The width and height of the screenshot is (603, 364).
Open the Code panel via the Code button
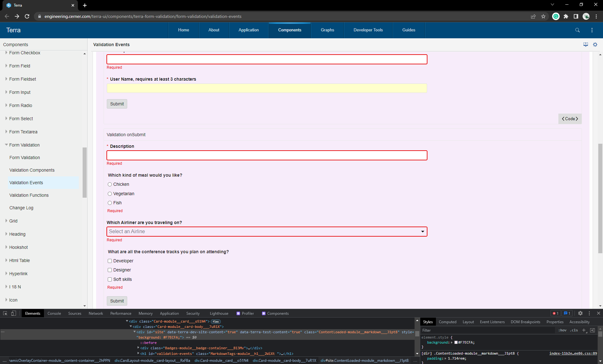[570, 119]
